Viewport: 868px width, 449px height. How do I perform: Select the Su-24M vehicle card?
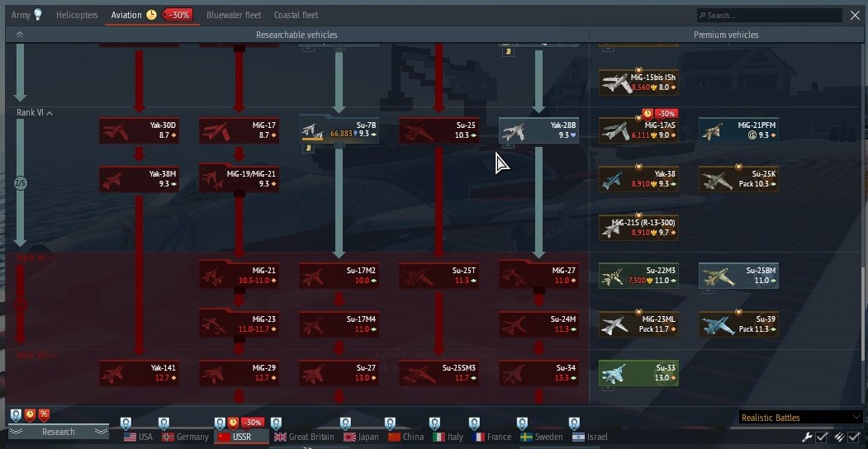pyautogui.click(x=538, y=324)
